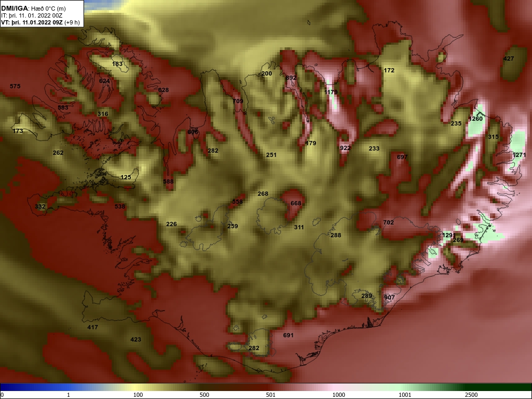Click the map value 702
Screen dimensions: 532x399
click(x=388, y=222)
